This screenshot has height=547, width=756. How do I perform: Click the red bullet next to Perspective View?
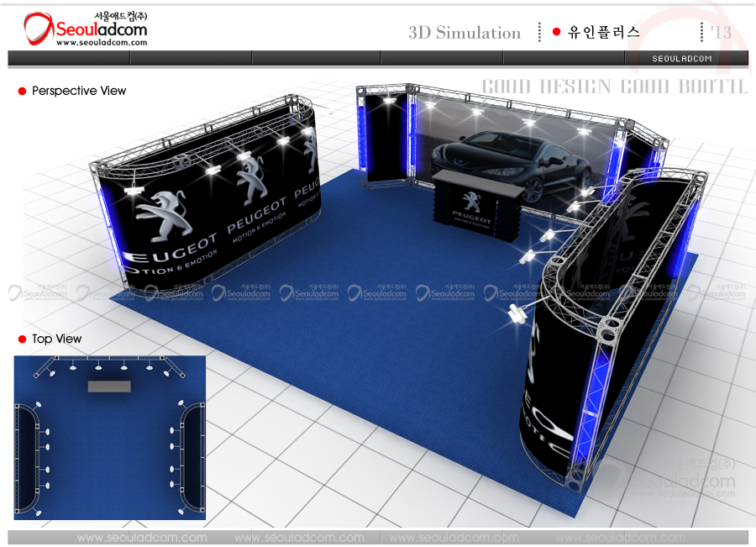23,91
